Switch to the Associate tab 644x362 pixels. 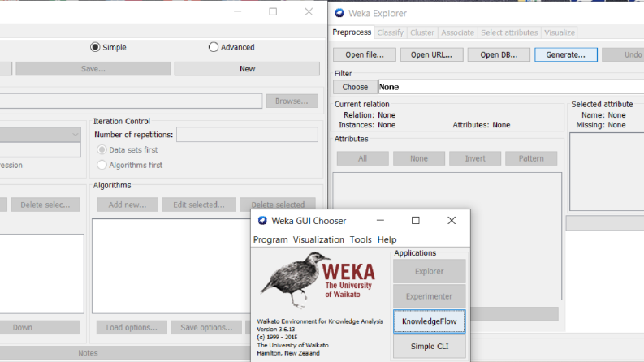[457, 32]
